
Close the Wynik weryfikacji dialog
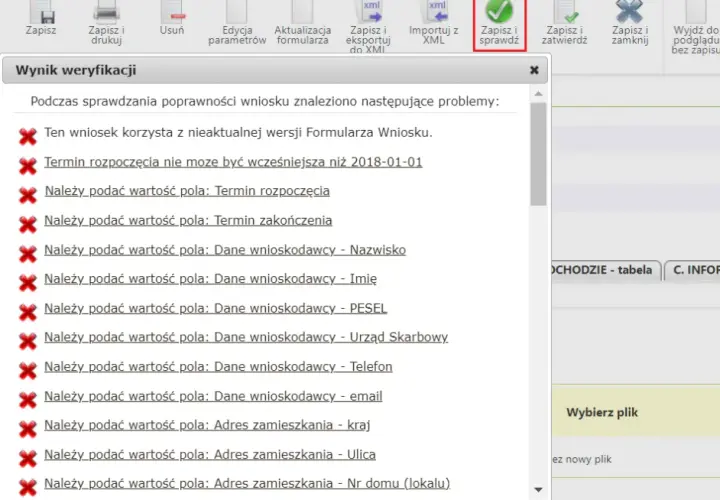pos(534,70)
